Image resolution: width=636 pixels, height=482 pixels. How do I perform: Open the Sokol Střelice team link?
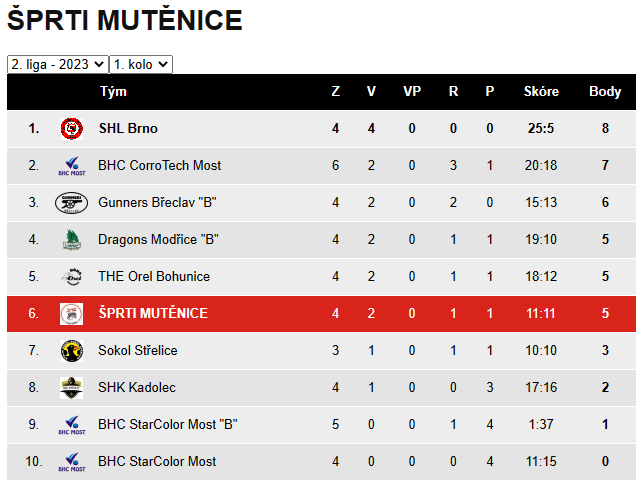point(138,350)
